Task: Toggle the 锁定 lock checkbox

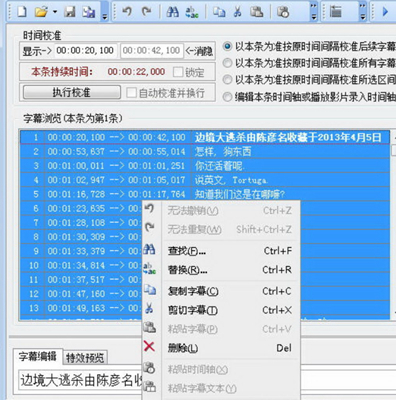Action: click(x=178, y=72)
